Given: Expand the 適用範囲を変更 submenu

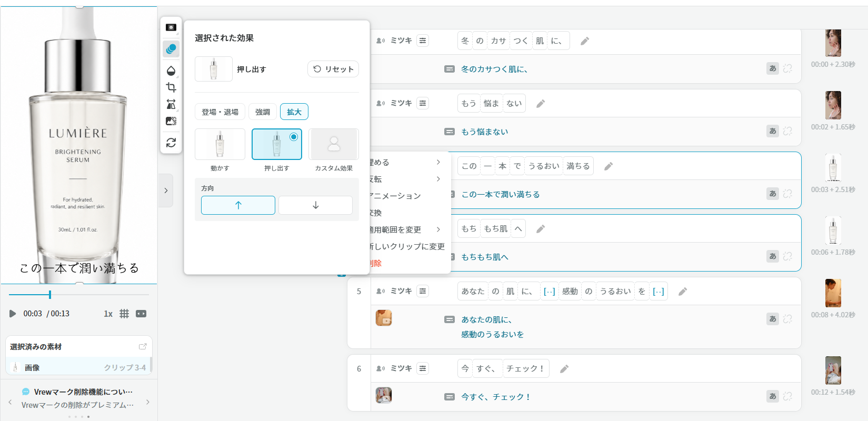Looking at the screenshot, I should [438, 229].
